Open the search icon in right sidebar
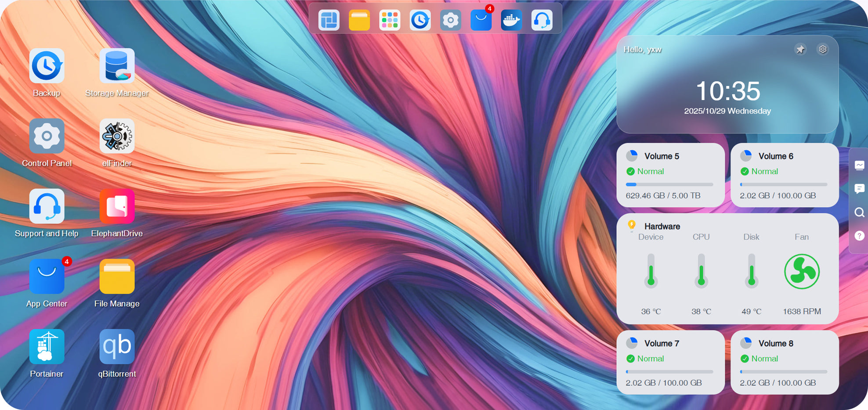 coord(859,212)
